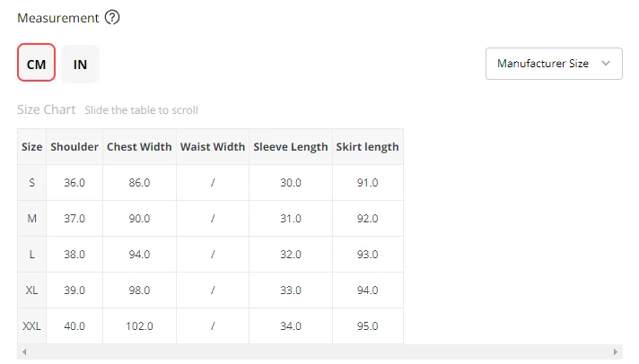The width and height of the screenshot is (639, 364).
Task: Switch measurement units to IN
Action: [81, 64]
